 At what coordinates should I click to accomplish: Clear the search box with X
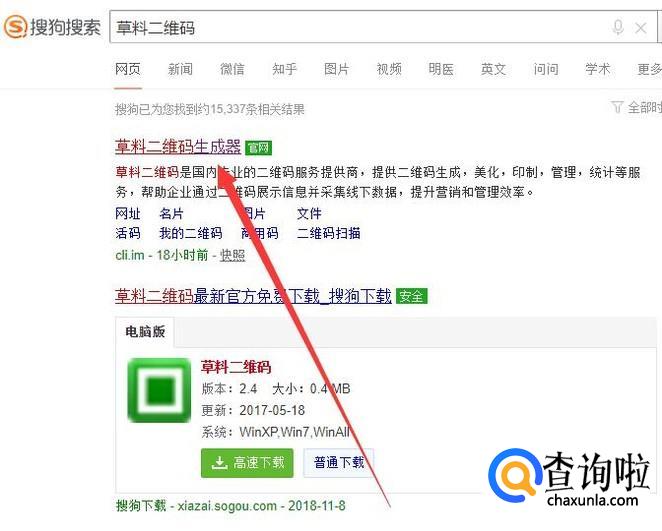tap(640, 28)
